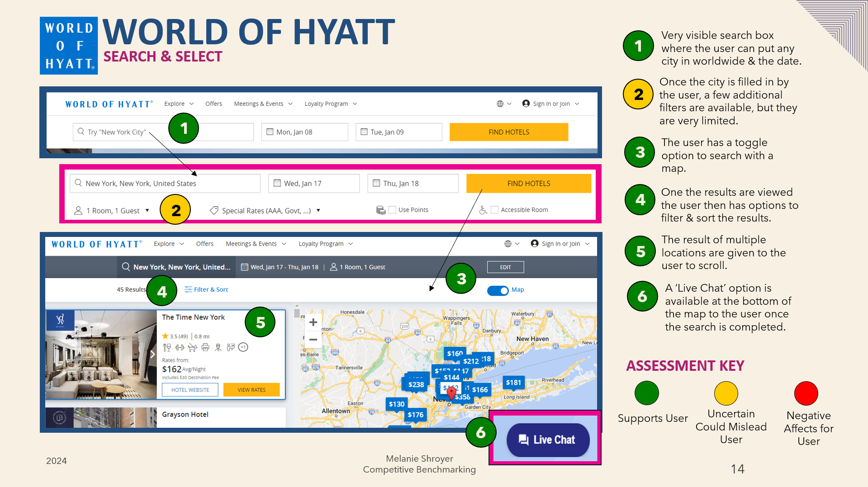Click the $181 price marker on the map
The height and width of the screenshot is (487, 868).
pos(513,383)
